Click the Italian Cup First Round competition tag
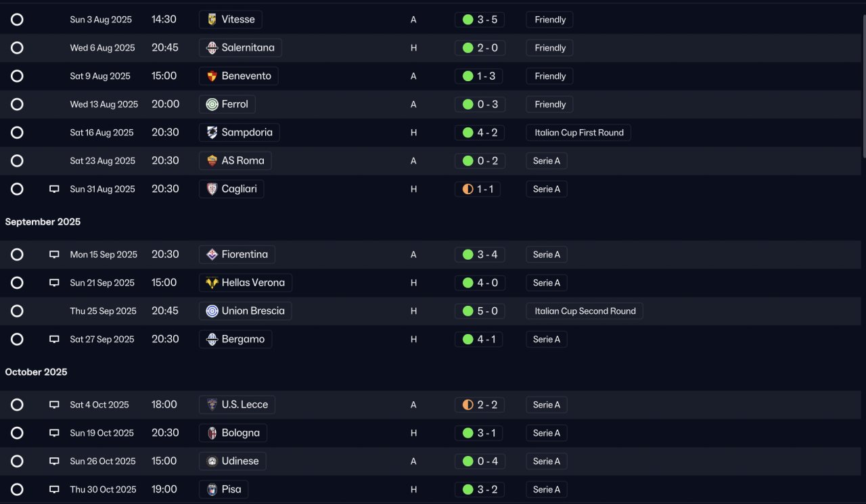 click(x=578, y=133)
